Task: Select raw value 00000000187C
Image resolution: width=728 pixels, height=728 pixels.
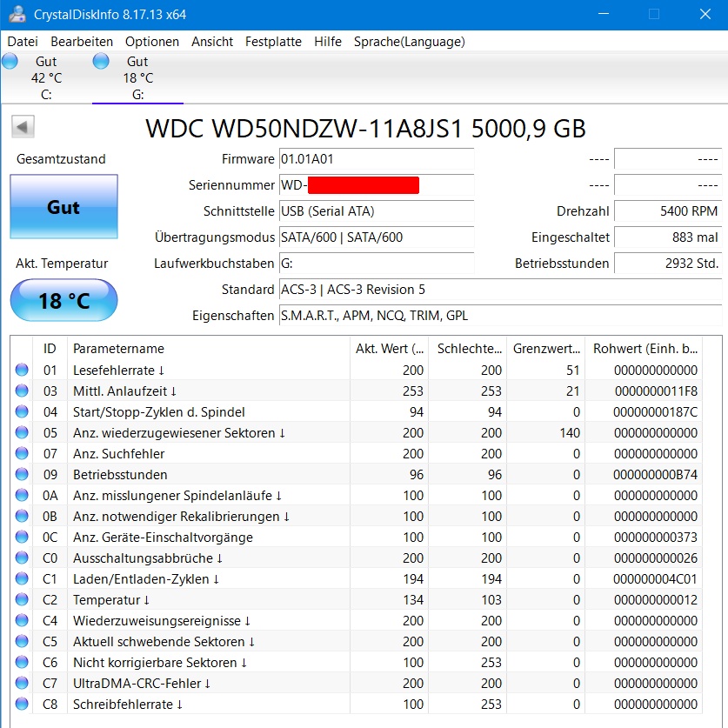Action: point(655,411)
